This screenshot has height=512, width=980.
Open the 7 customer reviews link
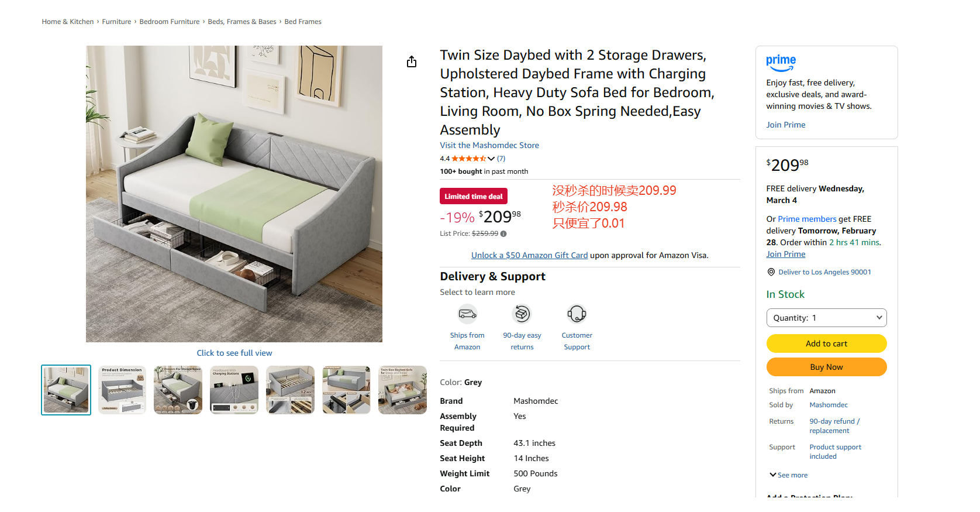[x=501, y=159]
